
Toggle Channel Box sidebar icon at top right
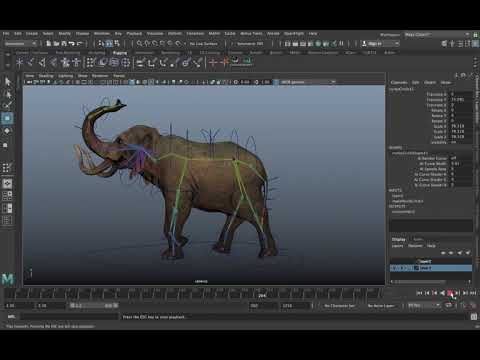point(475,43)
